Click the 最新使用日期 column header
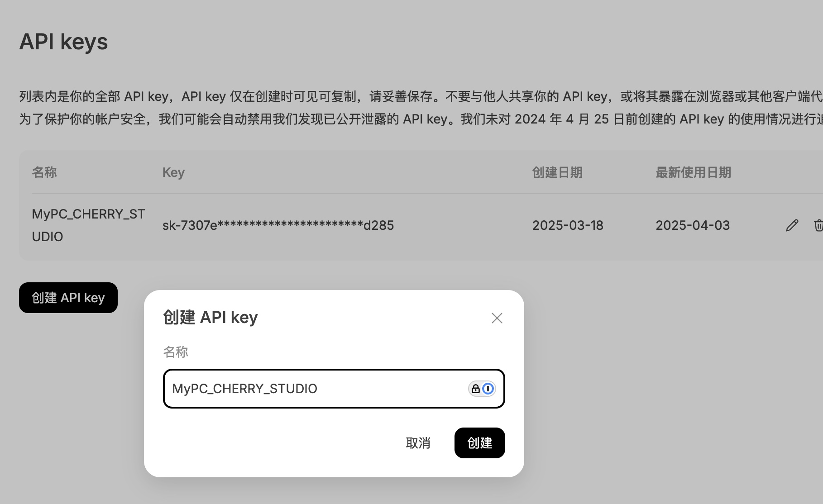 pyautogui.click(x=693, y=172)
